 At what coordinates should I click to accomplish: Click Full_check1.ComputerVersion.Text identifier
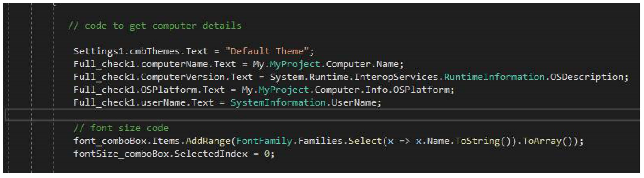163,77
